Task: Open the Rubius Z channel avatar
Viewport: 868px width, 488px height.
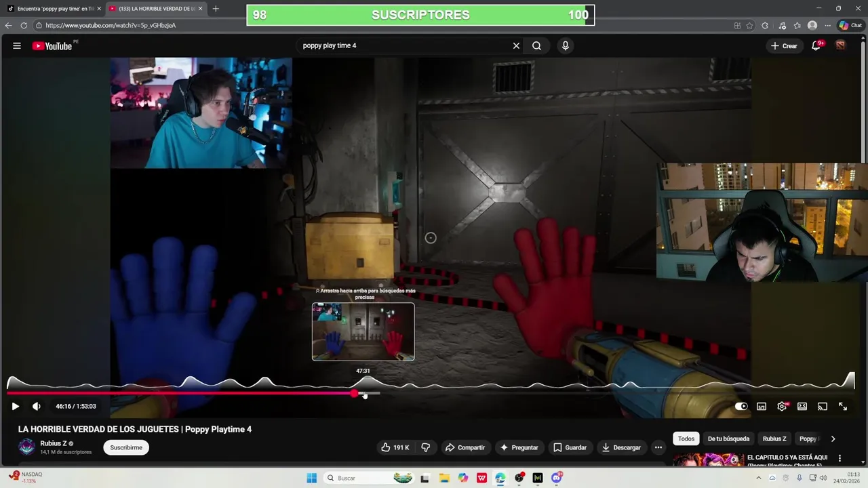Action: point(26,447)
